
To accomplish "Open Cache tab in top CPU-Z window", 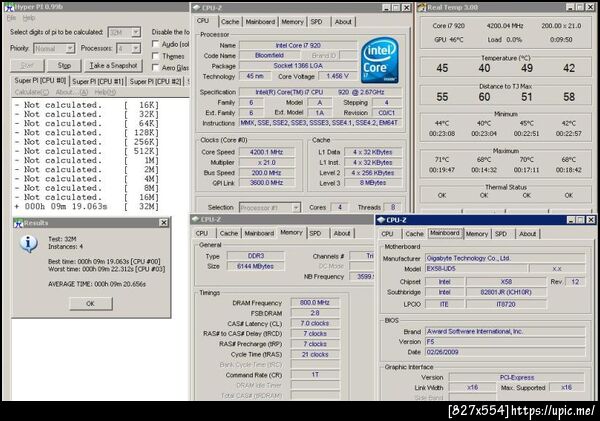I will (230, 22).
